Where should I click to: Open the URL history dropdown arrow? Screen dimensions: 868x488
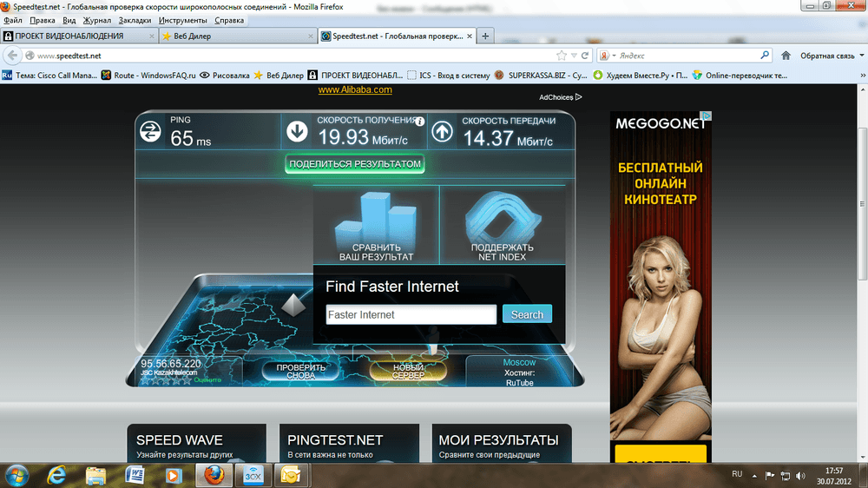(574, 56)
